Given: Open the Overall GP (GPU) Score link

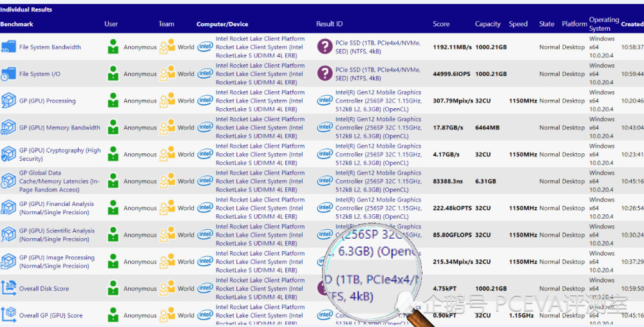Looking at the screenshot, I should (x=51, y=315).
